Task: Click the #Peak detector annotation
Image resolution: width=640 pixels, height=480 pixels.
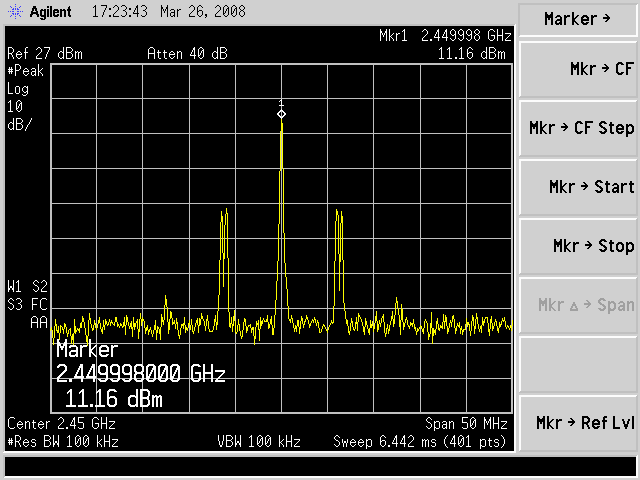Action: pyautogui.click(x=26, y=71)
